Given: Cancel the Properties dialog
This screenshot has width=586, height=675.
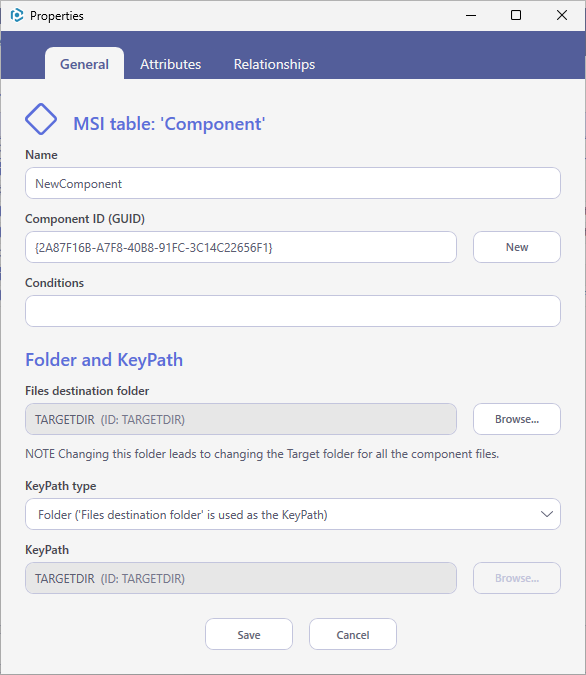Looking at the screenshot, I should tap(353, 634).
